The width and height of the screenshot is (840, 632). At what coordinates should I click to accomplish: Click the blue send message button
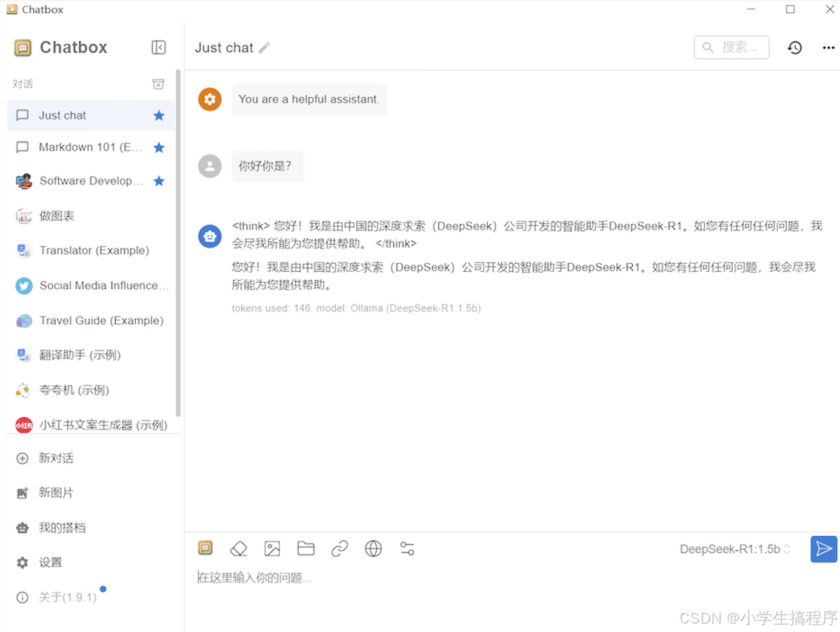pyautogui.click(x=824, y=549)
